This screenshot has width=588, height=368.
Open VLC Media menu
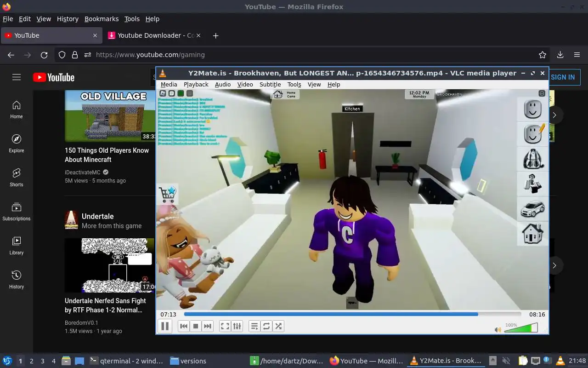tap(169, 84)
